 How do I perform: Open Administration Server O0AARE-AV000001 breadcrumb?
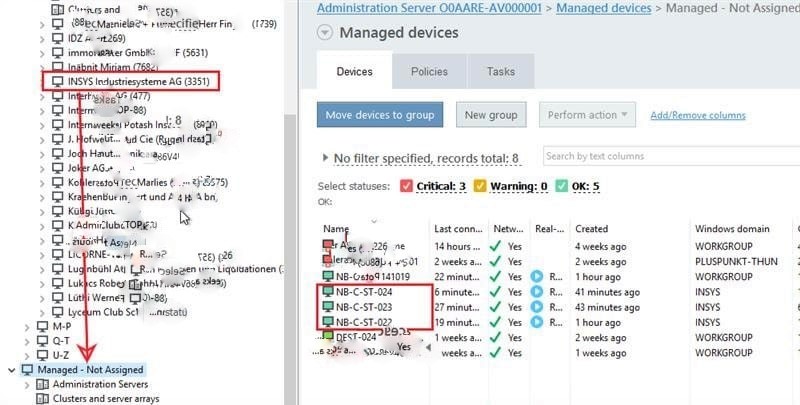tap(429, 8)
